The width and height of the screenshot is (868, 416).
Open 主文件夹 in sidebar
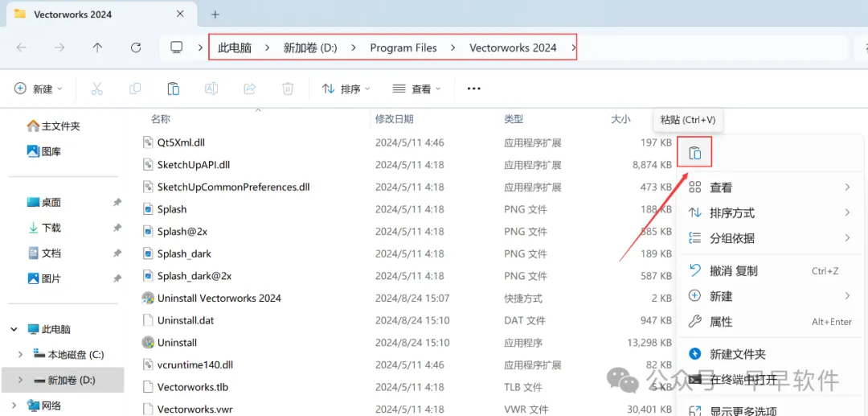pyautogui.click(x=54, y=126)
